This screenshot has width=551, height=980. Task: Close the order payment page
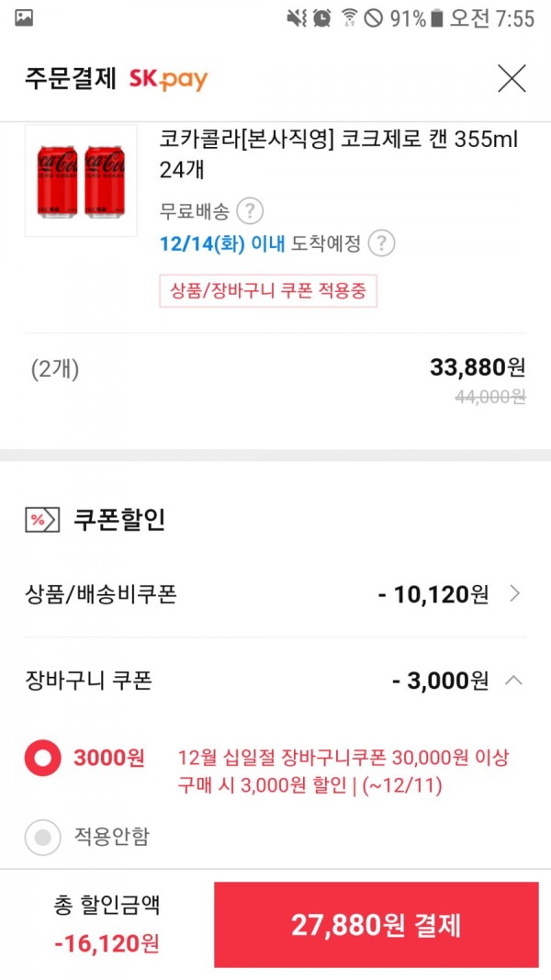click(x=512, y=79)
